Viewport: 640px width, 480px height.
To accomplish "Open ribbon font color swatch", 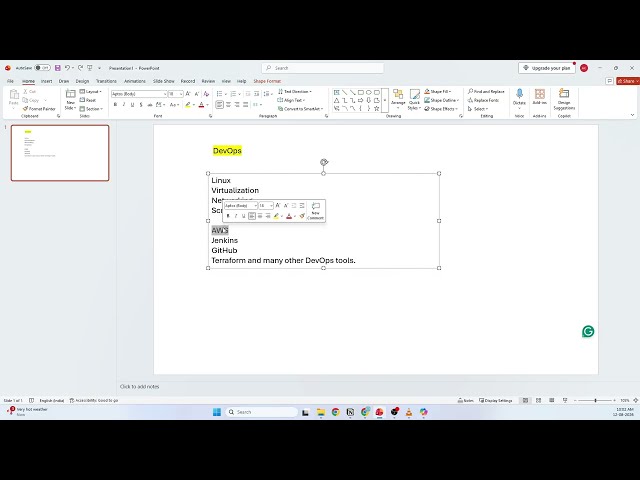I will (x=201, y=105).
